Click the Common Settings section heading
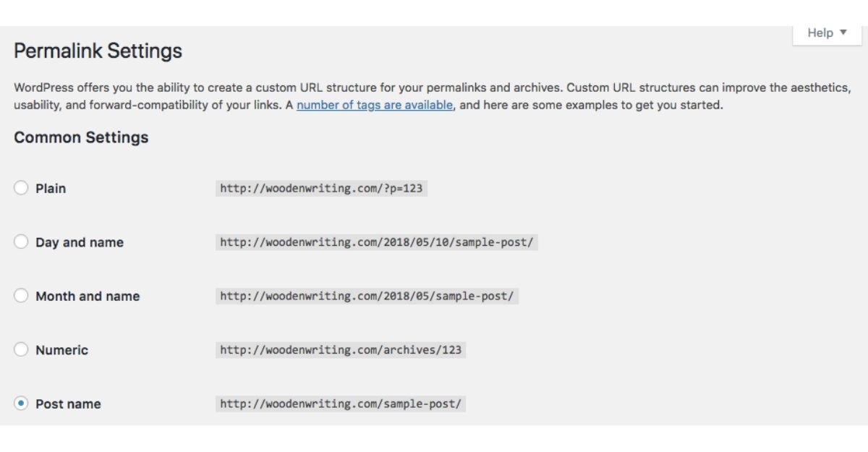Viewport: 868px width, 452px height. [x=81, y=137]
